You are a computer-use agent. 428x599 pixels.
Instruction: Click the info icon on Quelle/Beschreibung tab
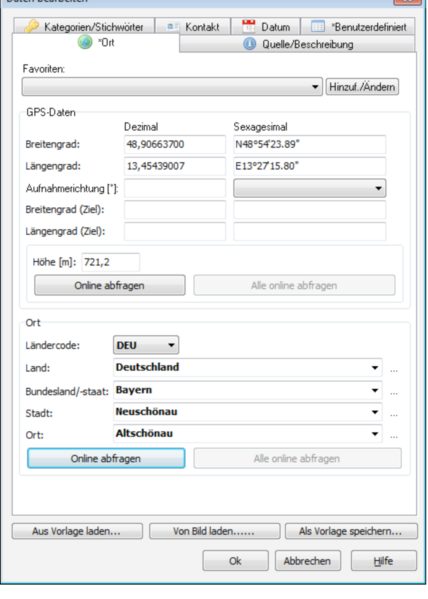tap(249, 44)
